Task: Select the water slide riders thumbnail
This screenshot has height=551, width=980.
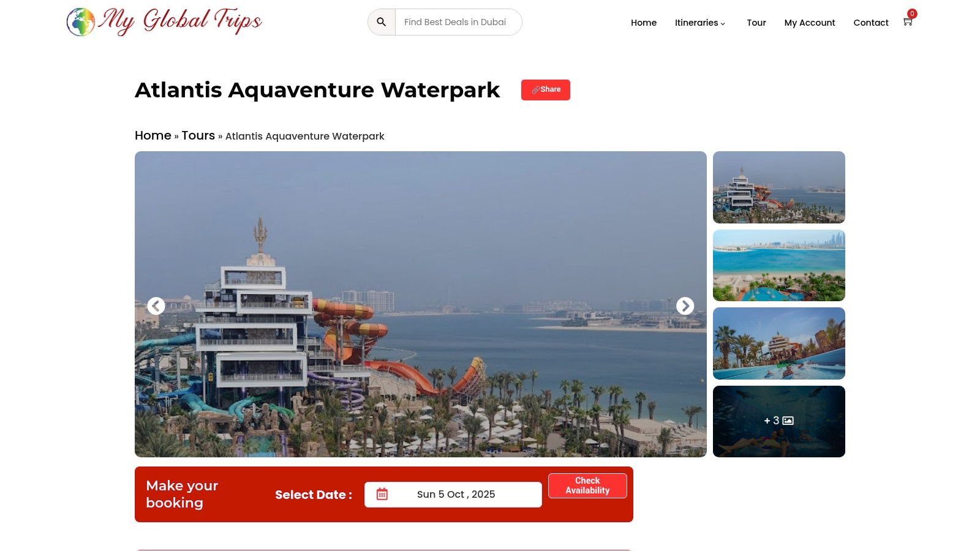Action: point(778,343)
